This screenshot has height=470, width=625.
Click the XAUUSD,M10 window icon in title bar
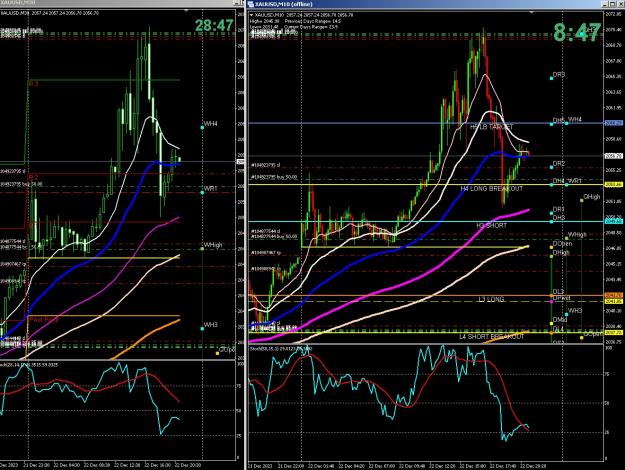(x=251, y=4)
